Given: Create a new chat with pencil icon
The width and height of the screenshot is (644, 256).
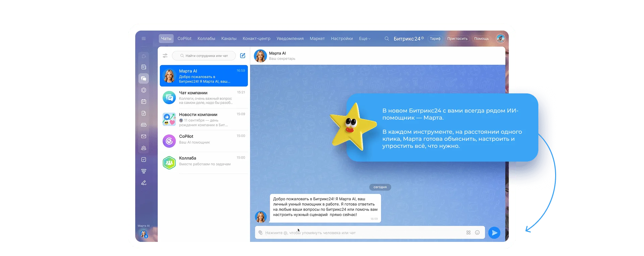Looking at the screenshot, I should (x=243, y=56).
